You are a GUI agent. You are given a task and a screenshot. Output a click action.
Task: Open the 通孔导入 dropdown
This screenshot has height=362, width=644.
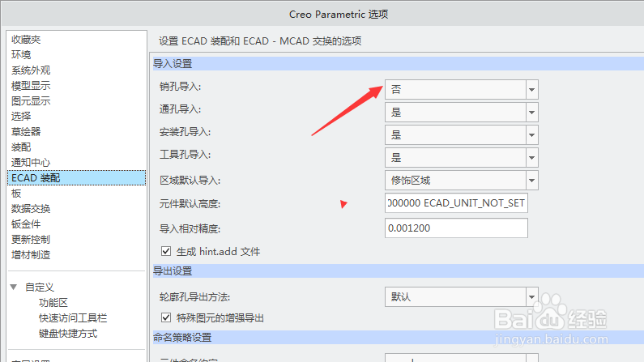click(461, 112)
